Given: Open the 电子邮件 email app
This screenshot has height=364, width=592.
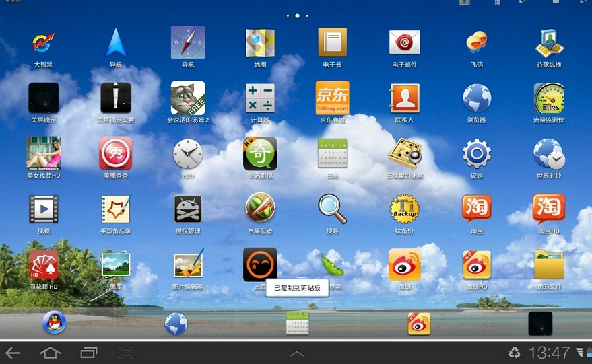Looking at the screenshot, I should [404, 42].
